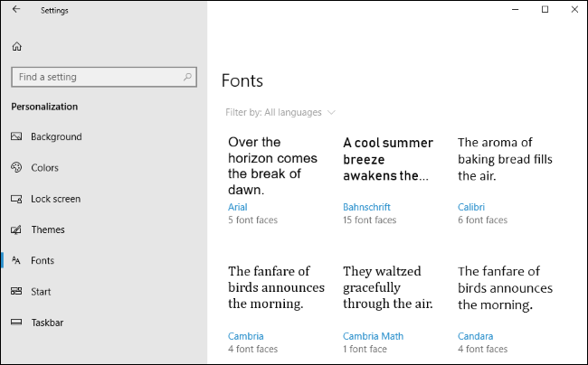Open the Background settings page

(x=56, y=137)
